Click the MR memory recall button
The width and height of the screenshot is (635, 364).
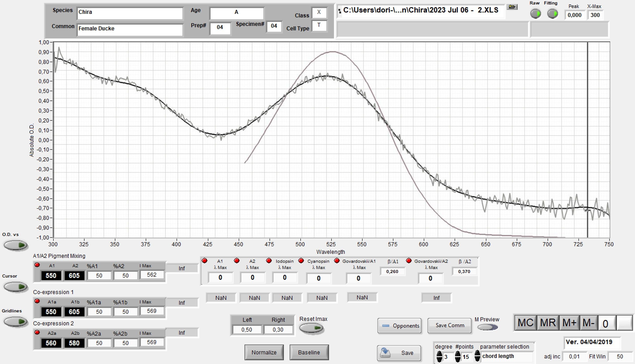548,323
